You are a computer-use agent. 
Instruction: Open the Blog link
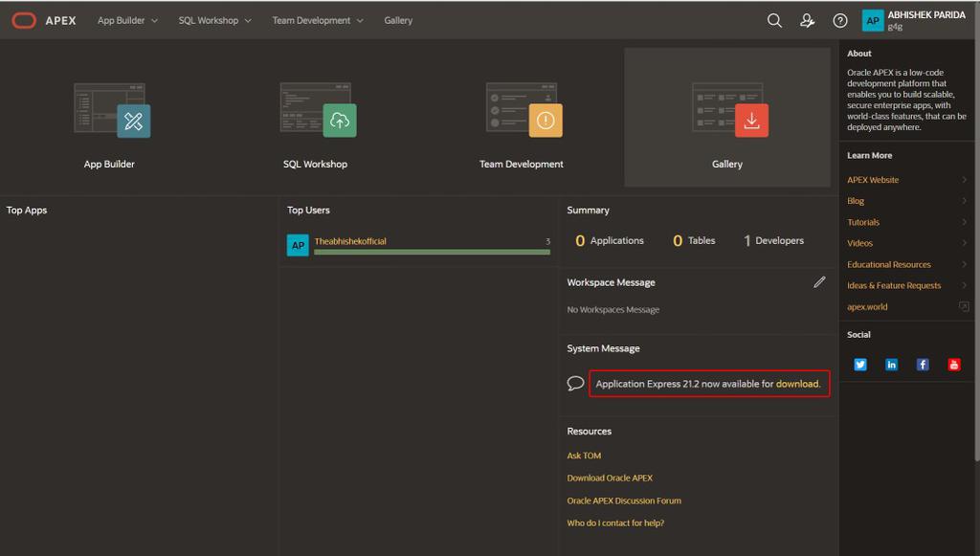click(x=856, y=201)
